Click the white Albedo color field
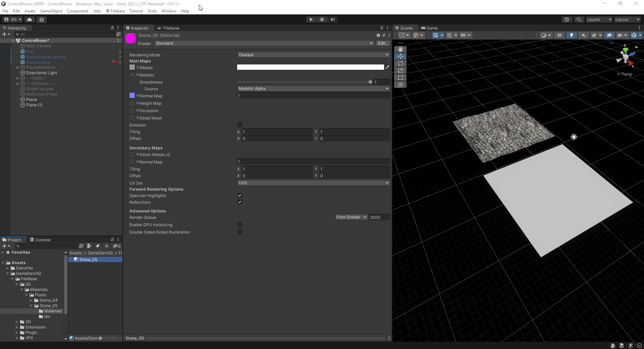Viewport: 644px width, 349px height. click(310, 67)
